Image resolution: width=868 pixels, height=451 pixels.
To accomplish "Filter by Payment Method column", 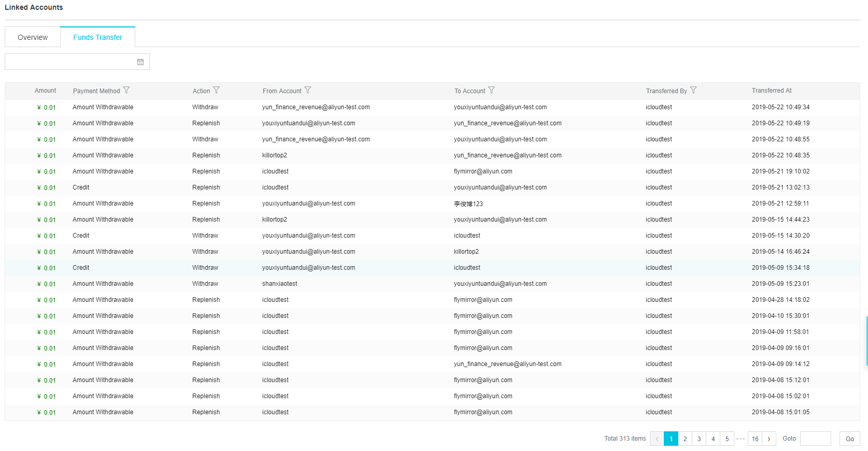I will 126,90.
